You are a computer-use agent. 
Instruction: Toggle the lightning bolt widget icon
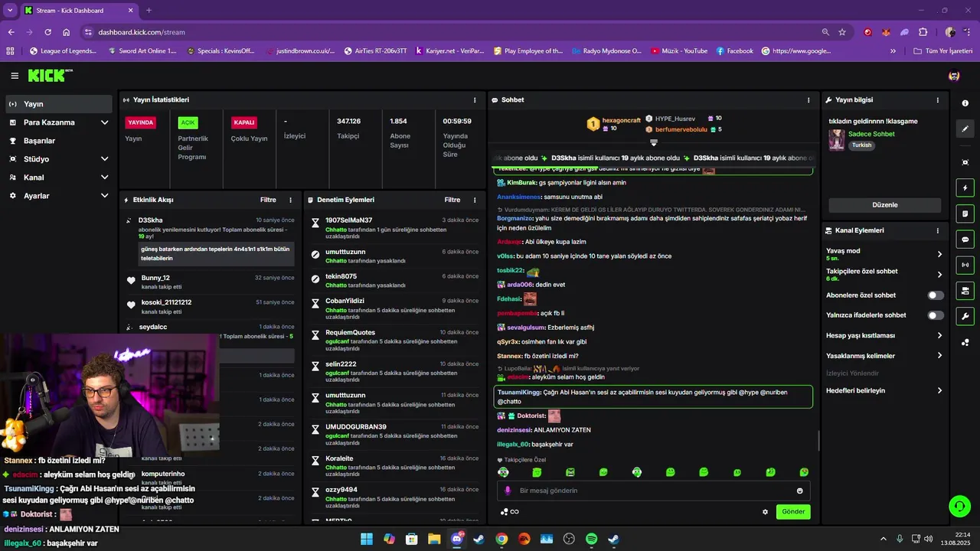click(965, 188)
